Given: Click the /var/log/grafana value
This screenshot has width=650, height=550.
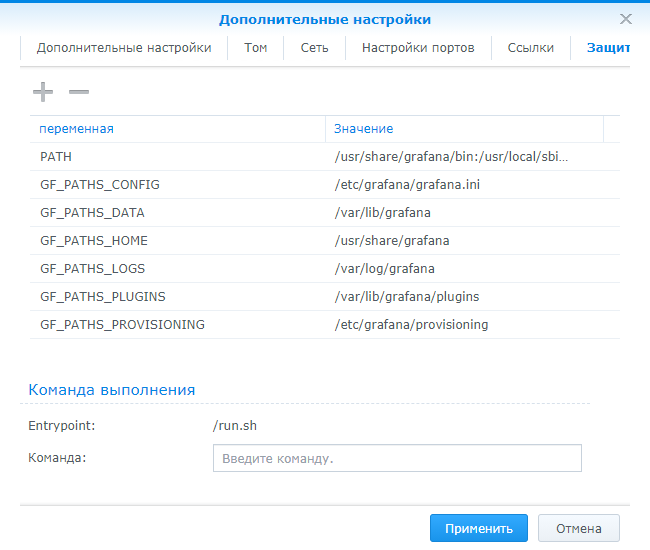Looking at the screenshot, I should point(384,269).
